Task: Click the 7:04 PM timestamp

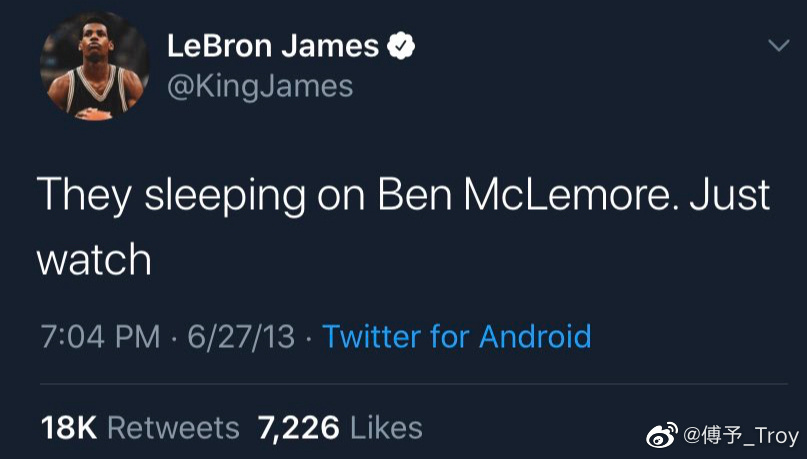Action: 100,336
